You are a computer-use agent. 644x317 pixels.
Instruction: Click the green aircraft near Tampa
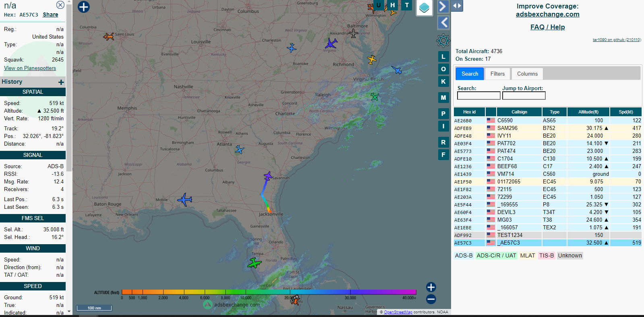click(254, 263)
